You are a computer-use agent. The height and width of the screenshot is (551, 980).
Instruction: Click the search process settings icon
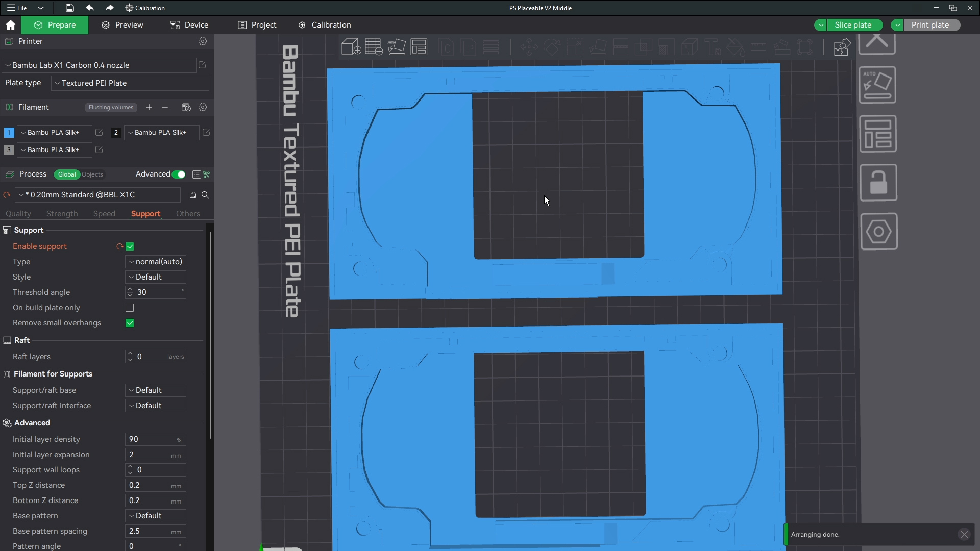tap(205, 195)
